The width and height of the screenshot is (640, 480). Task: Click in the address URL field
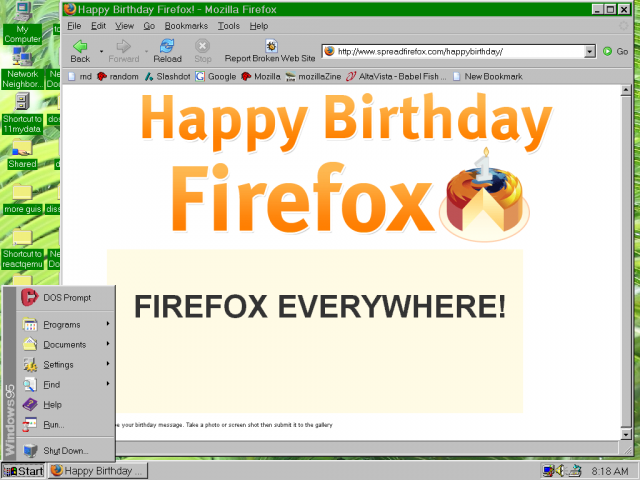tap(455, 51)
